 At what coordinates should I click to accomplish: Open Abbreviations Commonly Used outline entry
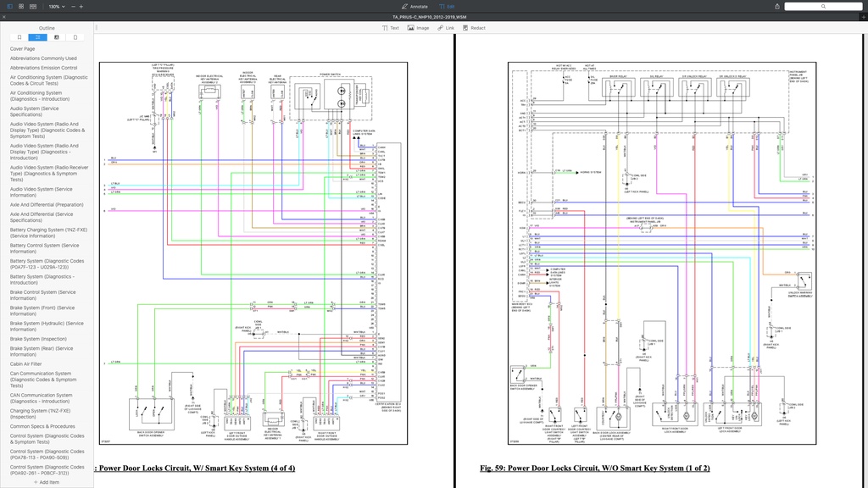(43, 58)
